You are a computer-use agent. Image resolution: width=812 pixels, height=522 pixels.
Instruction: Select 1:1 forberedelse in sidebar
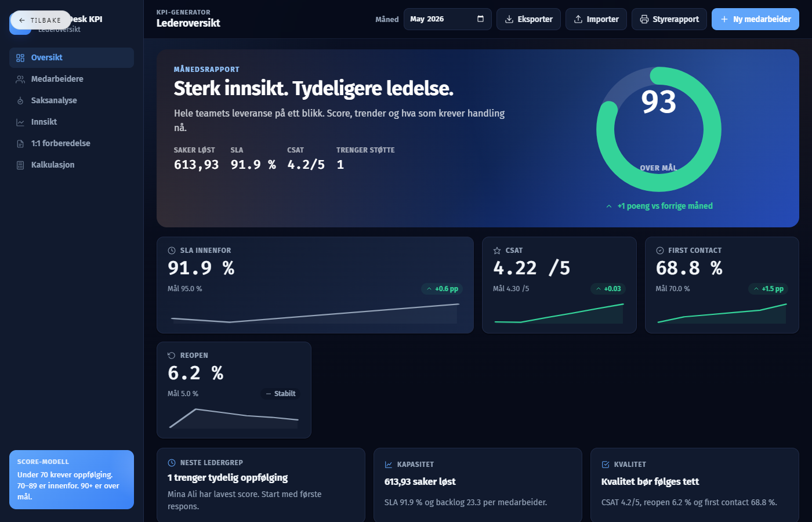(x=71, y=143)
